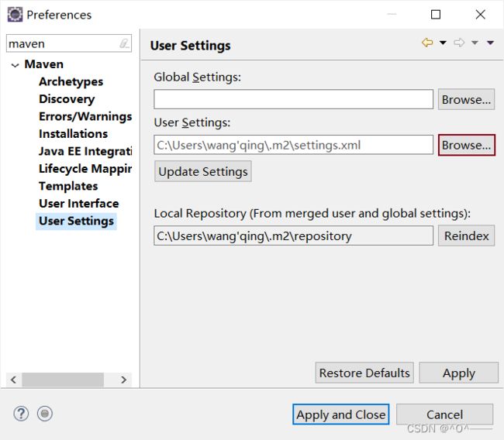
Task: Select Errors/Warnings in the tree
Action: tap(85, 116)
